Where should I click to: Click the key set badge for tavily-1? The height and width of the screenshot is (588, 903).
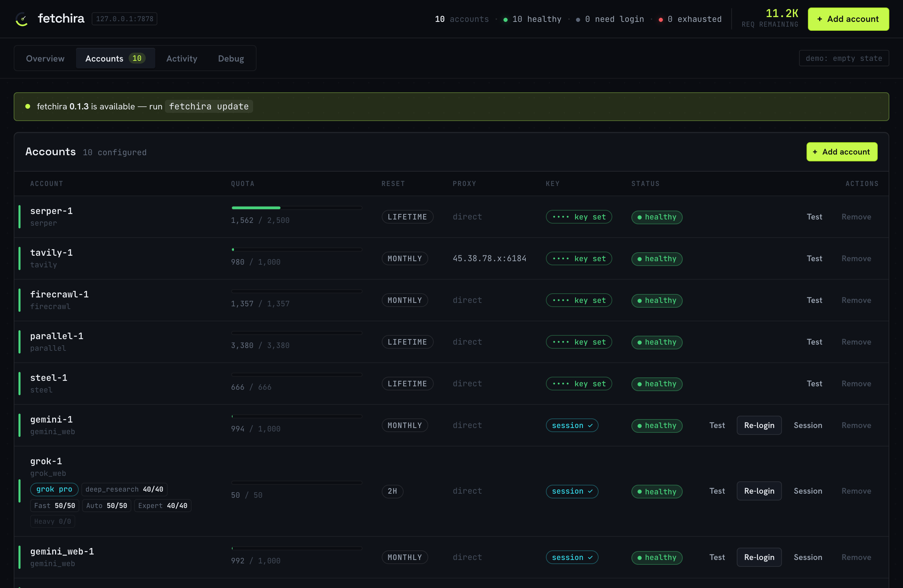click(x=579, y=258)
